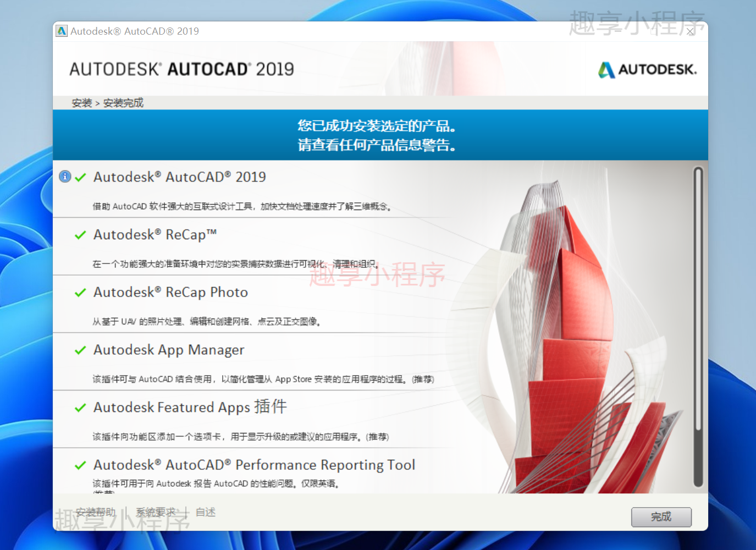This screenshot has width=756, height=550.
Task: Click the 您已成功安装选定的产品 message
Action: click(377, 126)
